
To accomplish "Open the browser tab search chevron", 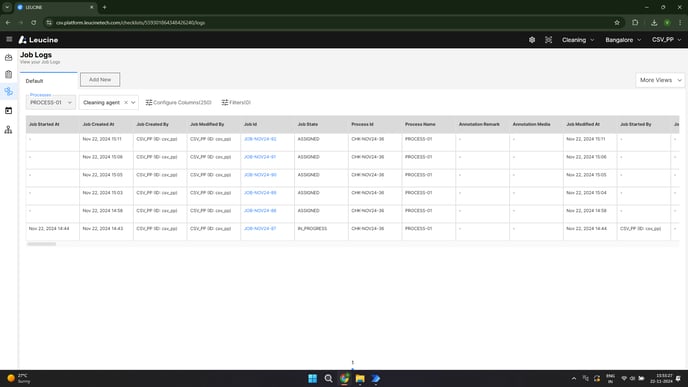I will coord(7,7).
